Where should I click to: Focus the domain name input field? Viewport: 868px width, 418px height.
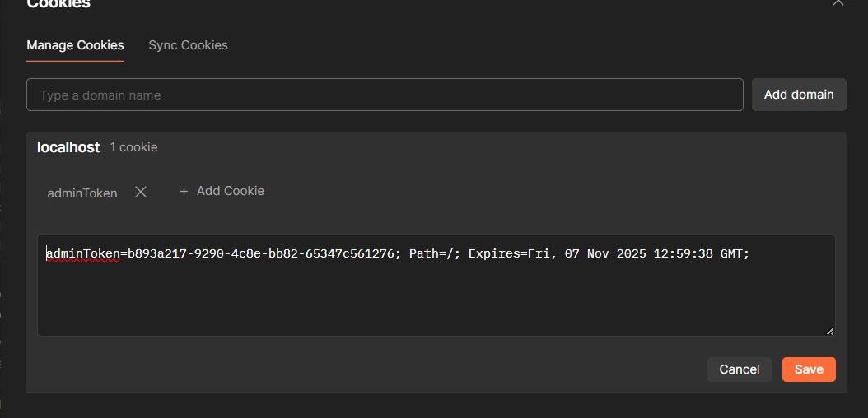385,95
